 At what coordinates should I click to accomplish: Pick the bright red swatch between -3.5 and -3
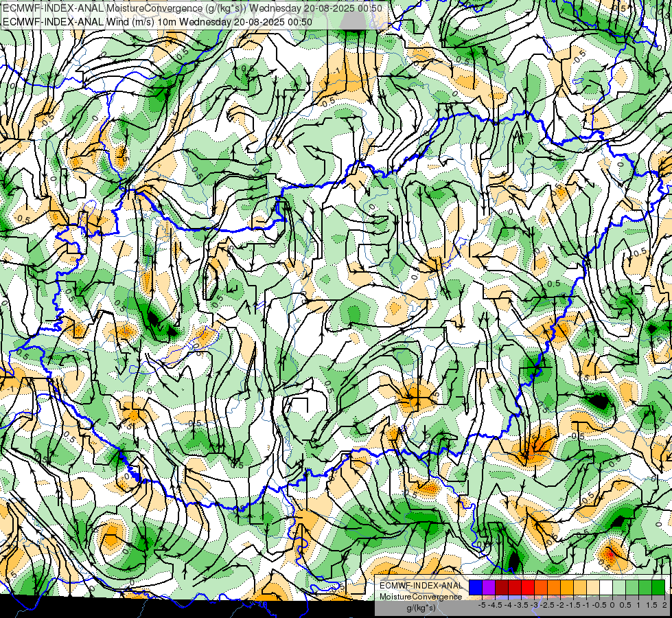coord(528,588)
